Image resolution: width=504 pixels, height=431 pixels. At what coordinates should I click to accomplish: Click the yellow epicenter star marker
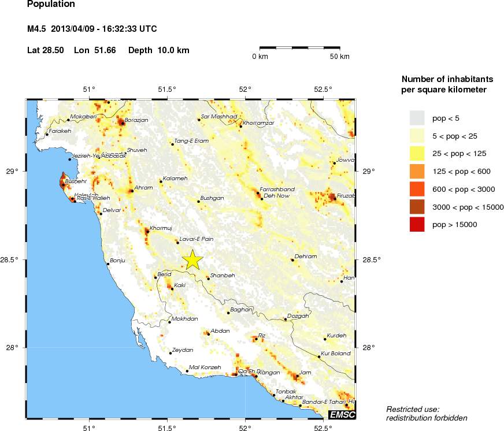192,260
